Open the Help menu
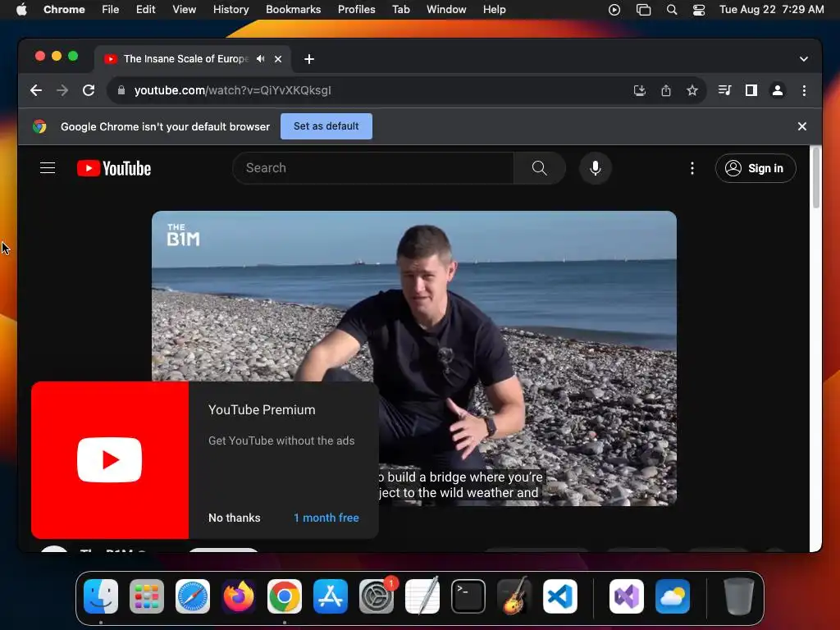The height and width of the screenshot is (630, 840). coord(494,10)
